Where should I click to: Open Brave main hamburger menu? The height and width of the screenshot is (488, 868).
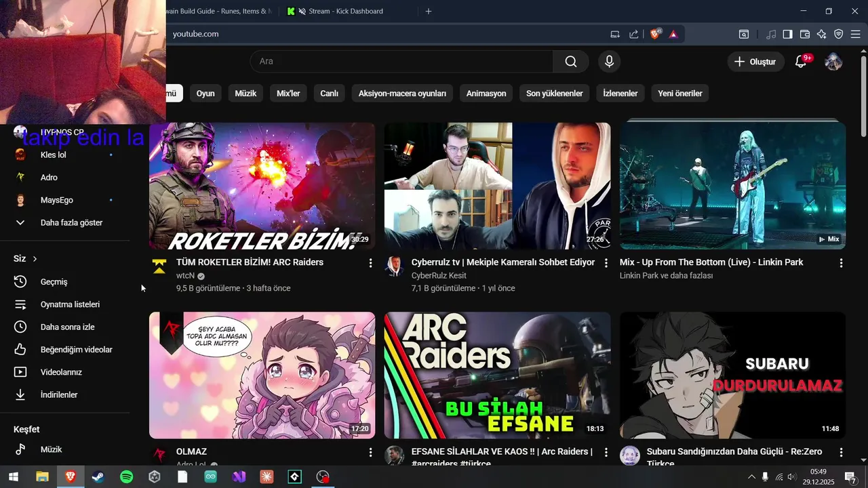(x=856, y=34)
